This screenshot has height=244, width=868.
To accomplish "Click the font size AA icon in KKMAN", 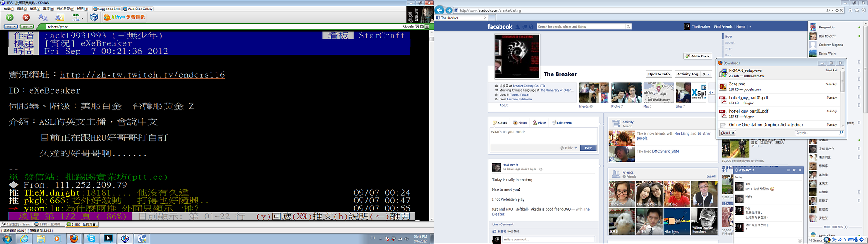I will [x=43, y=18].
